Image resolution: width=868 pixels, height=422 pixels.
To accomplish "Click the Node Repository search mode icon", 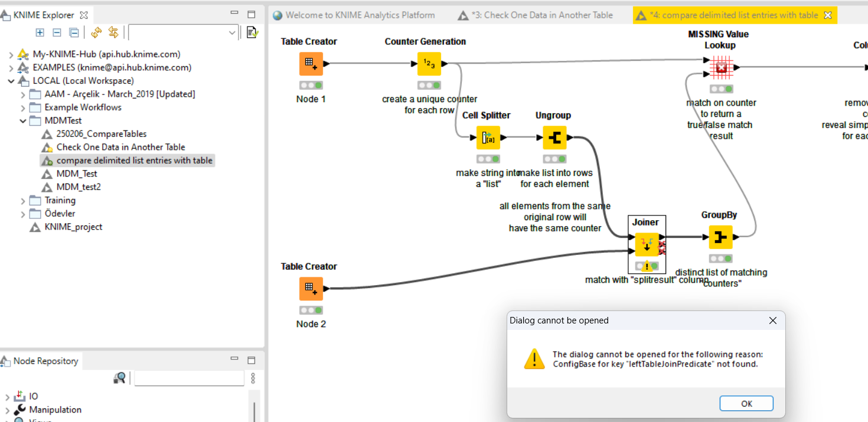I will point(119,378).
